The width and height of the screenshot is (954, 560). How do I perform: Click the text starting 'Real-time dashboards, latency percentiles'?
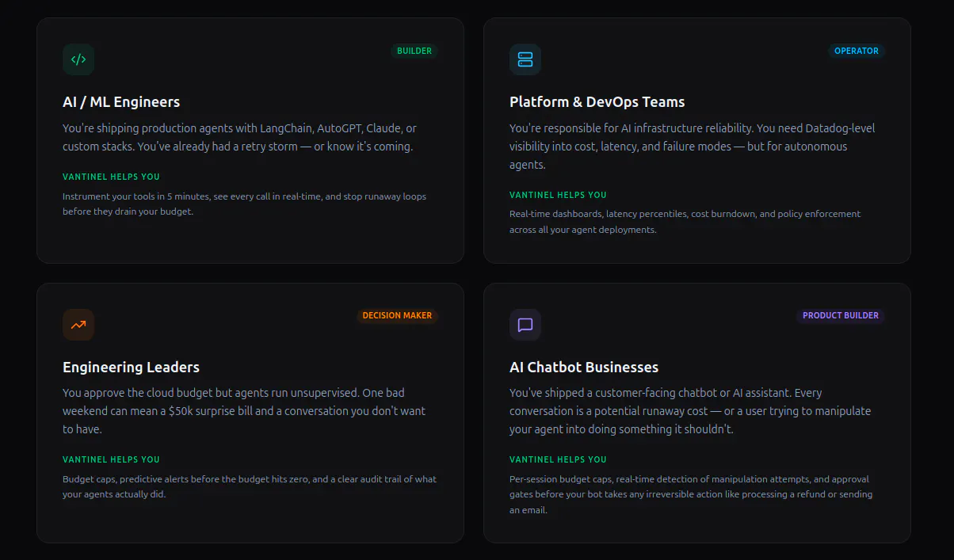click(x=685, y=222)
